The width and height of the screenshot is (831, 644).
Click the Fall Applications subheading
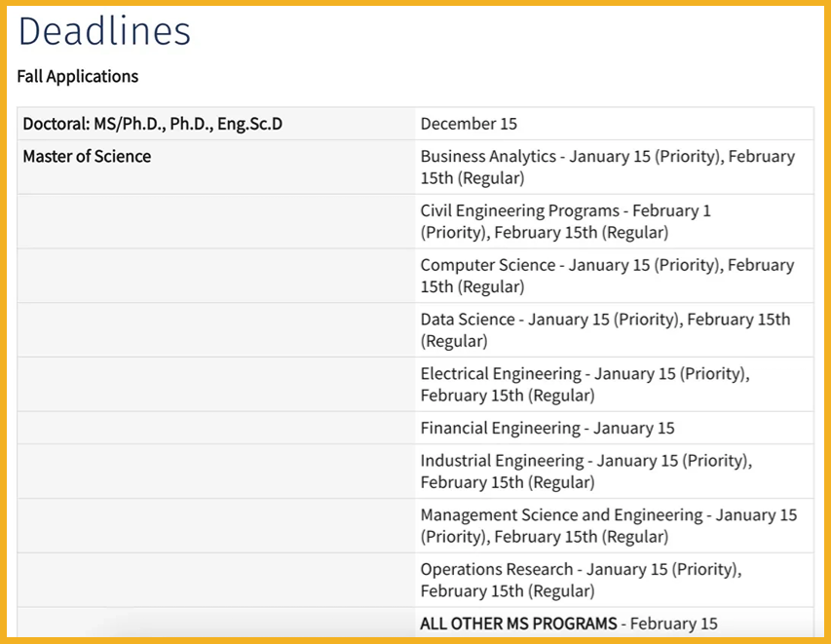coord(78,76)
